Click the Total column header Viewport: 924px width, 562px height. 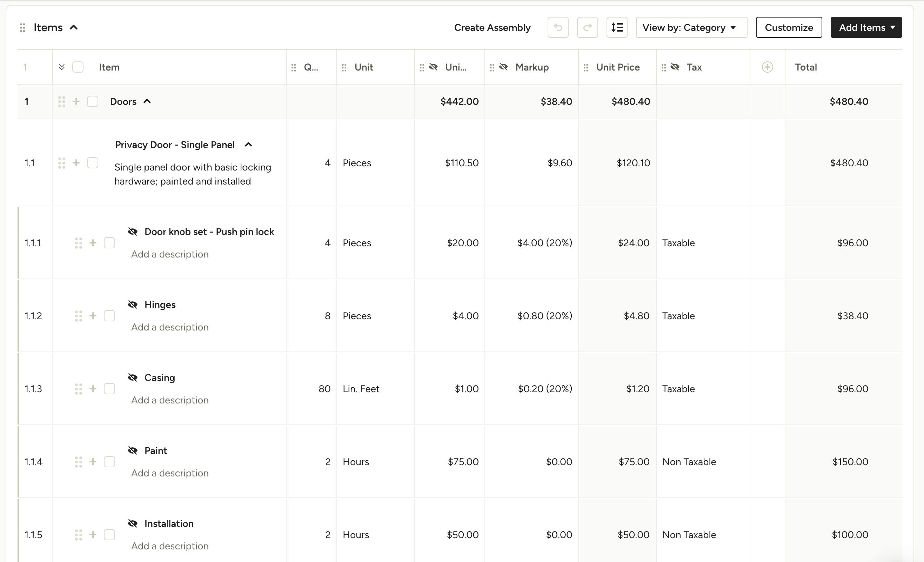point(805,67)
